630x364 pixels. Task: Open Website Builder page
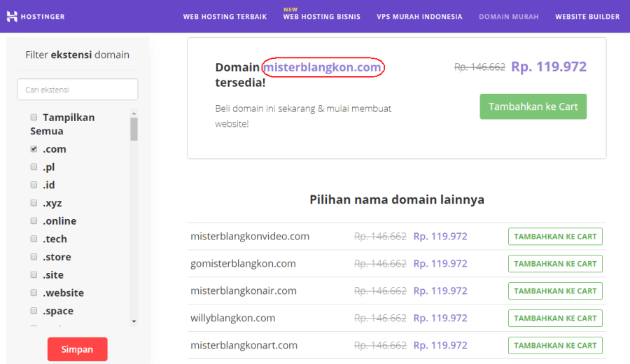587,17
